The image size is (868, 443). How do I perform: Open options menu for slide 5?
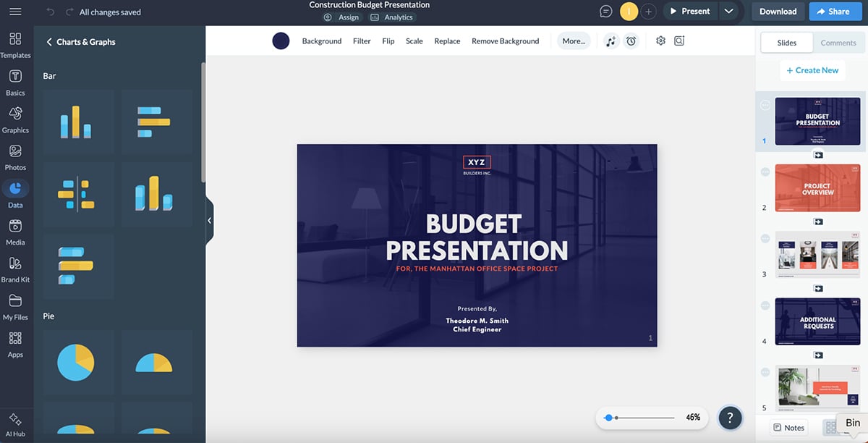(x=765, y=372)
